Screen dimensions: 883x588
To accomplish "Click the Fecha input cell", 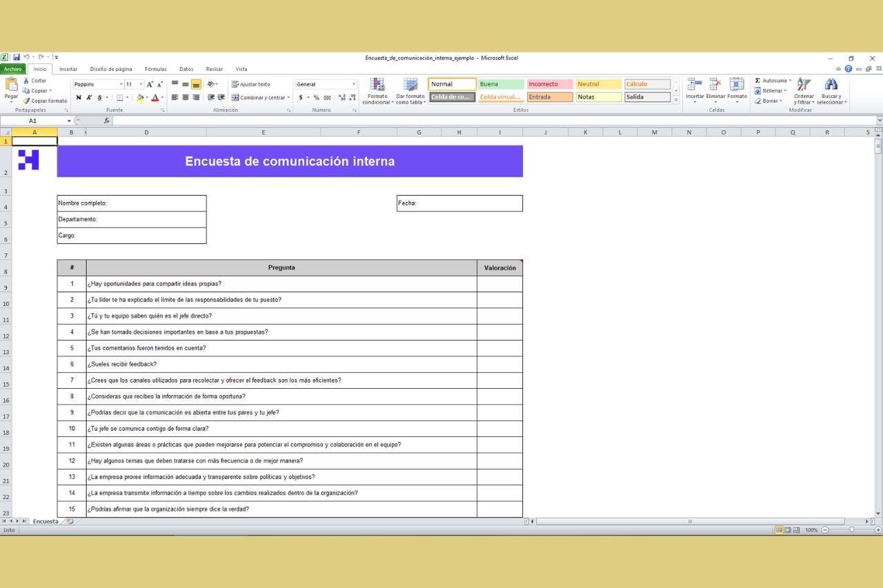I will 469,203.
